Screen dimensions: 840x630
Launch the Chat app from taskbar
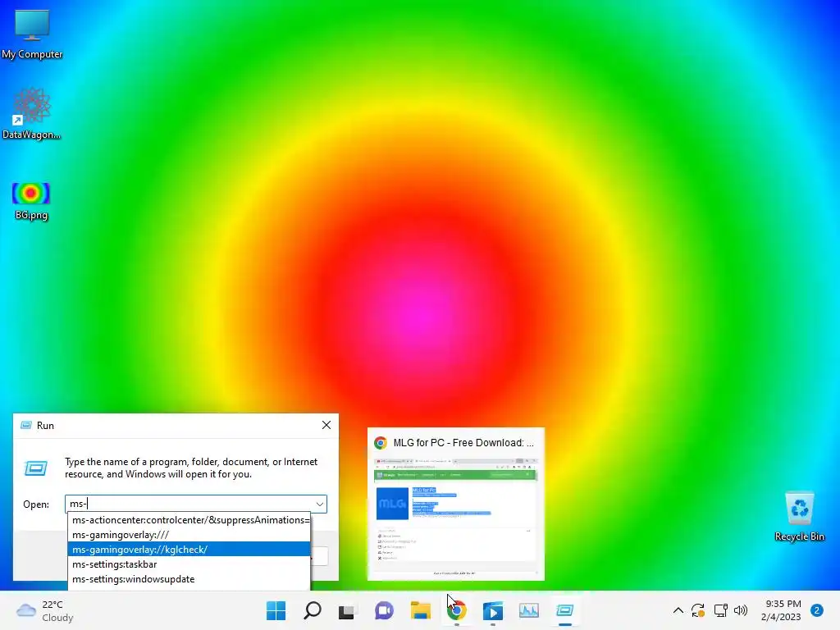(384, 610)
